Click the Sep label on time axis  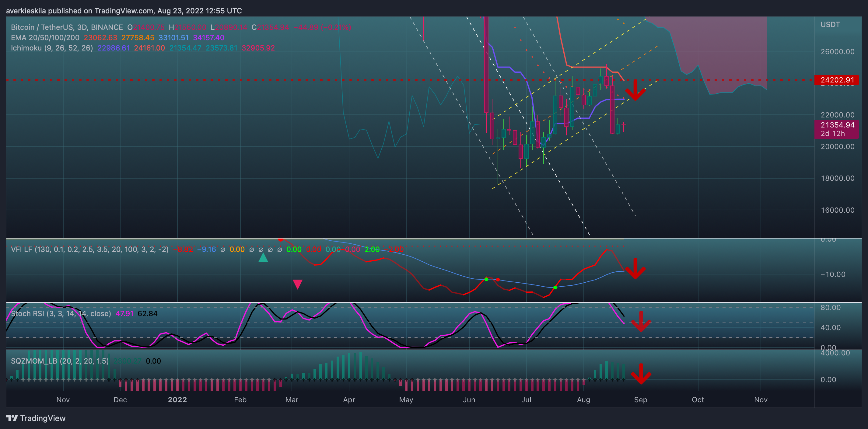pos(641,400)
